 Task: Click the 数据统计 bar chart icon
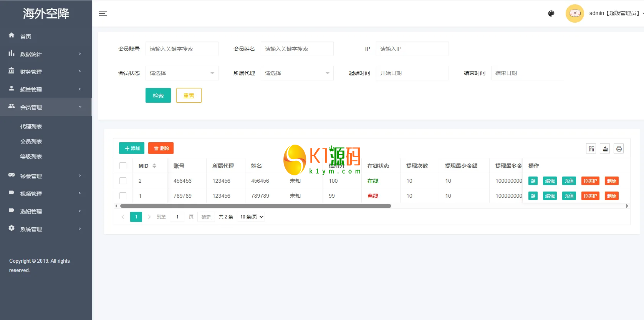pyautogui.click(x=12, y=53)
